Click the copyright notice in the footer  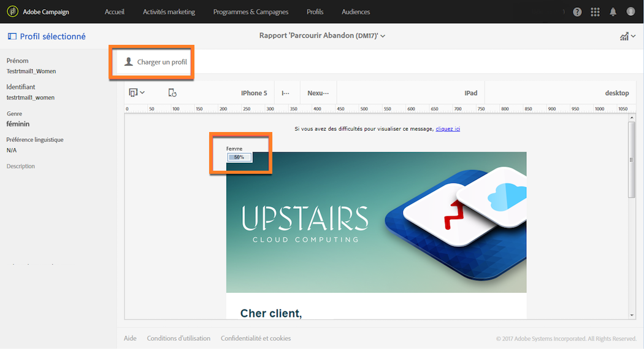(566, 339)
